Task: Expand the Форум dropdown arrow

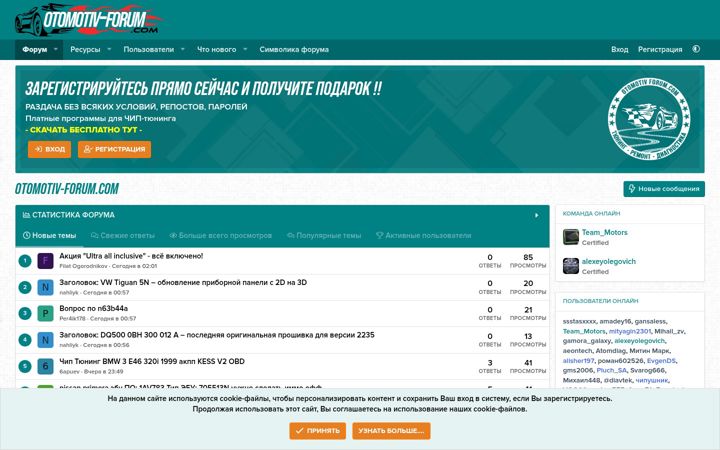Action: tap(56, 49)
